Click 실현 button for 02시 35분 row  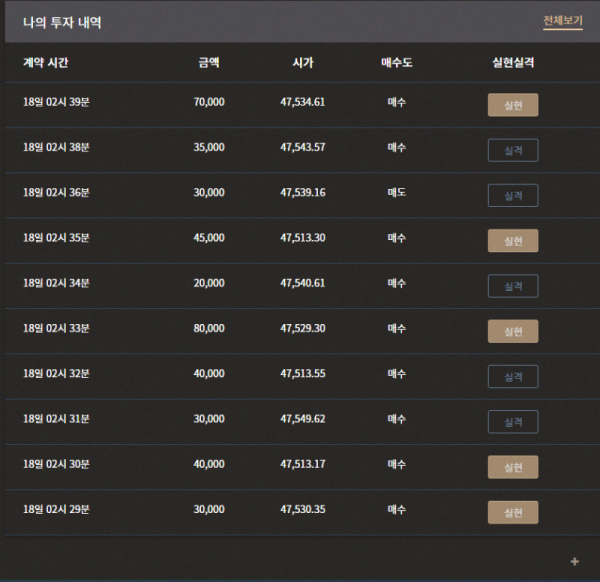coord(513,241)
